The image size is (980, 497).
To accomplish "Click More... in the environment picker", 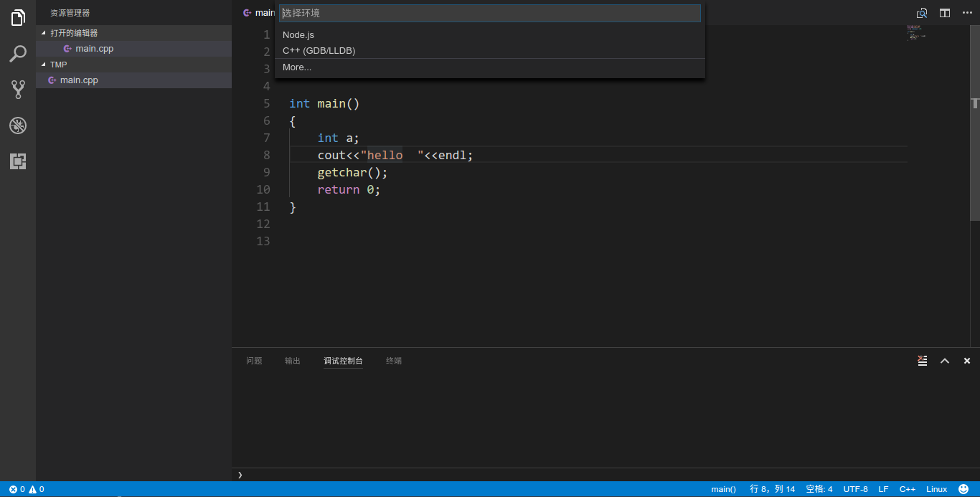I will 297,67.
